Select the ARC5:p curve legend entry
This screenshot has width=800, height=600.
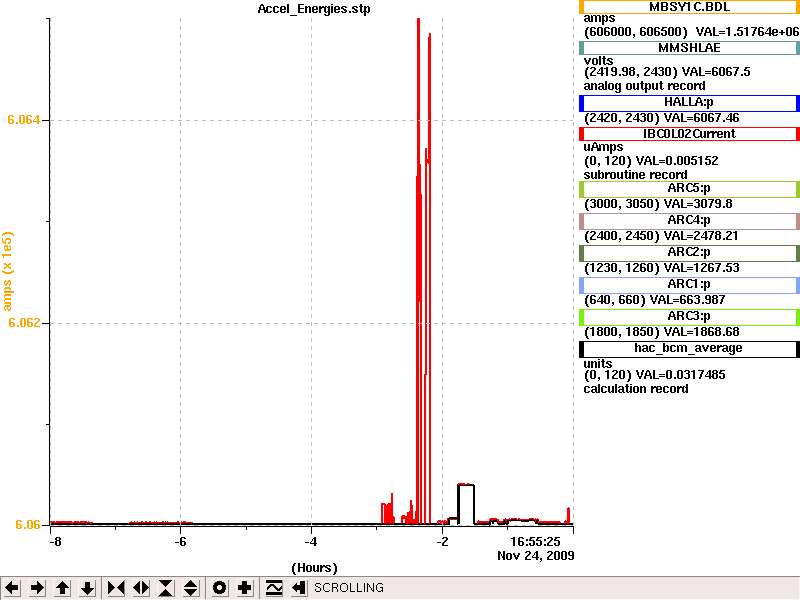pyautogui.click(x=689, y=189)
